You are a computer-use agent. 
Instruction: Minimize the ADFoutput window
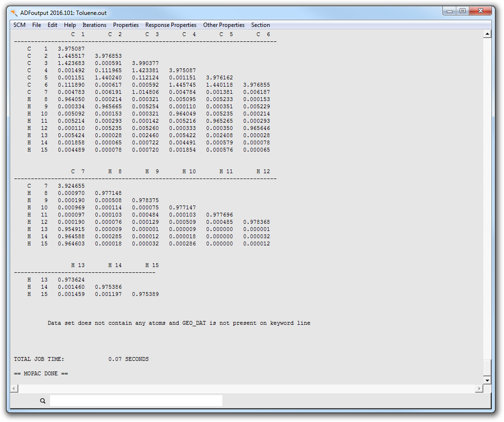point(450,11)
